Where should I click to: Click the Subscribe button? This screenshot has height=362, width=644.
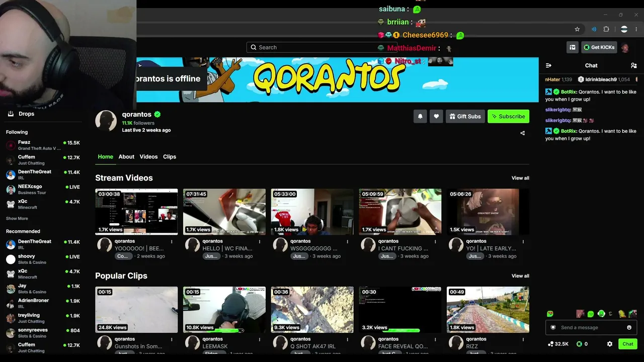pyautogui.click(x=508, y=116)
